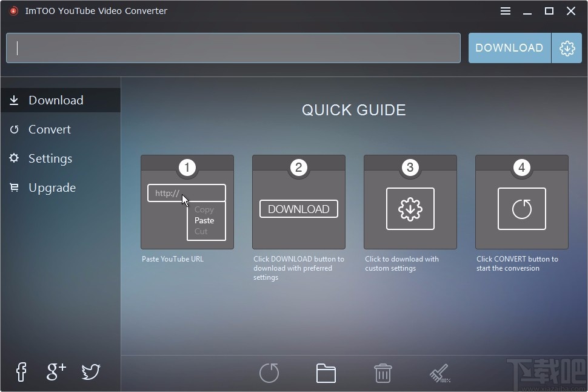Click the custom settings download icon in step three
Viewport: 588px width, 392px height.
(x=410, y=209)
